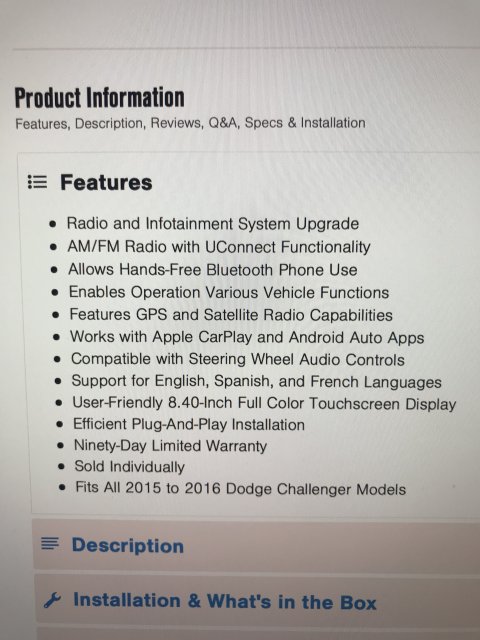The image size is (480, 640).
Task: Click Support for English, Spanish, French line
Action: pos(256,381)
